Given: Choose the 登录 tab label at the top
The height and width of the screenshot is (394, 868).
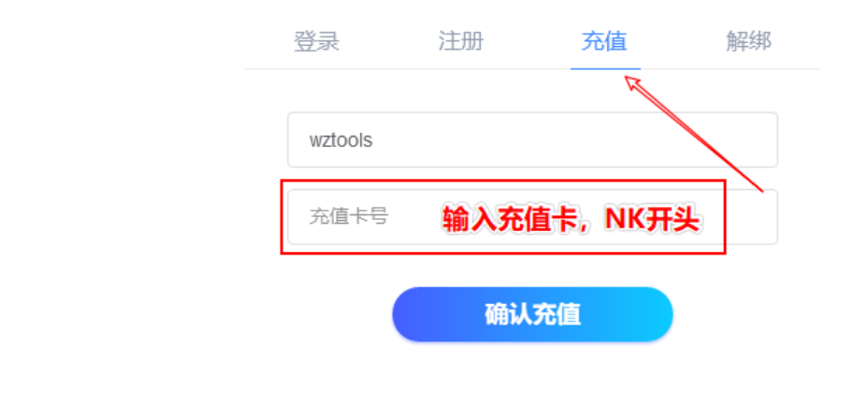Looking at the screenshot, I should (316, 42).
